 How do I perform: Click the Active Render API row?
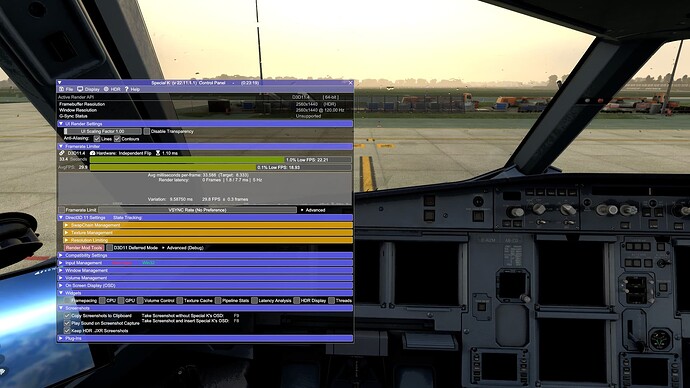tap(206, 97)
